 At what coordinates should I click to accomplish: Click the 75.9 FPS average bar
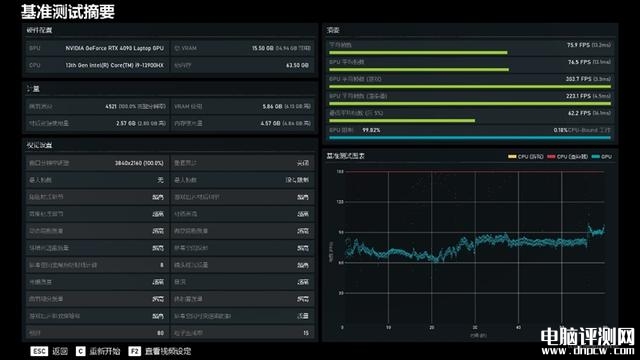click(x=418, y=53)
